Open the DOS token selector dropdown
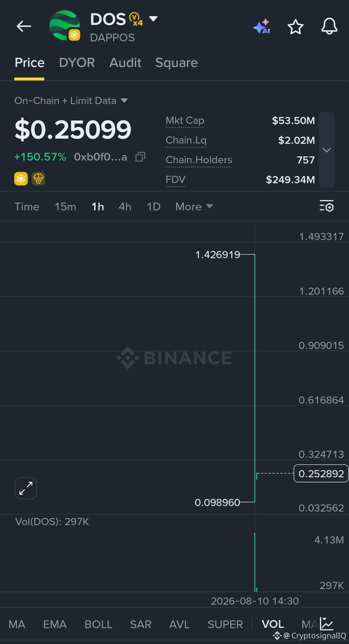This screenshot has width=349, height=644. 153,19
